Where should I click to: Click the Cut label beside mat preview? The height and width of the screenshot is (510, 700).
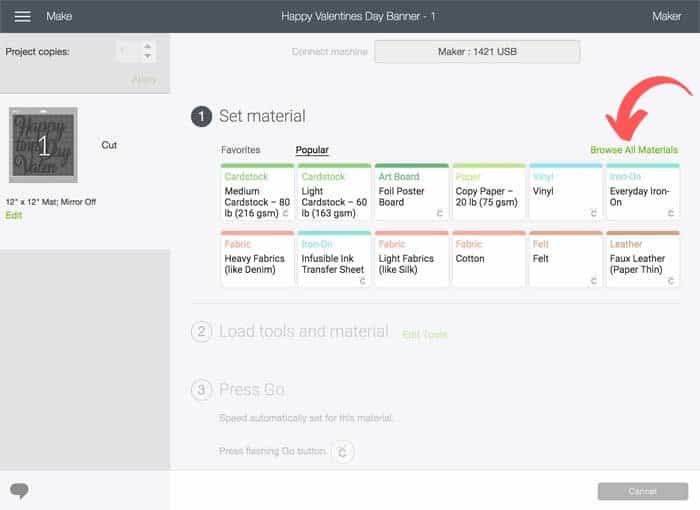click(109, 145)
